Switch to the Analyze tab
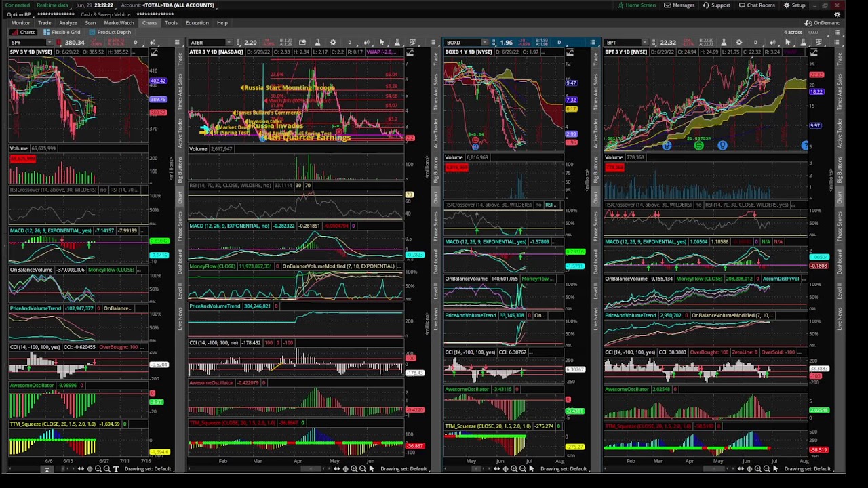868x488 pixels. point(68,23)
